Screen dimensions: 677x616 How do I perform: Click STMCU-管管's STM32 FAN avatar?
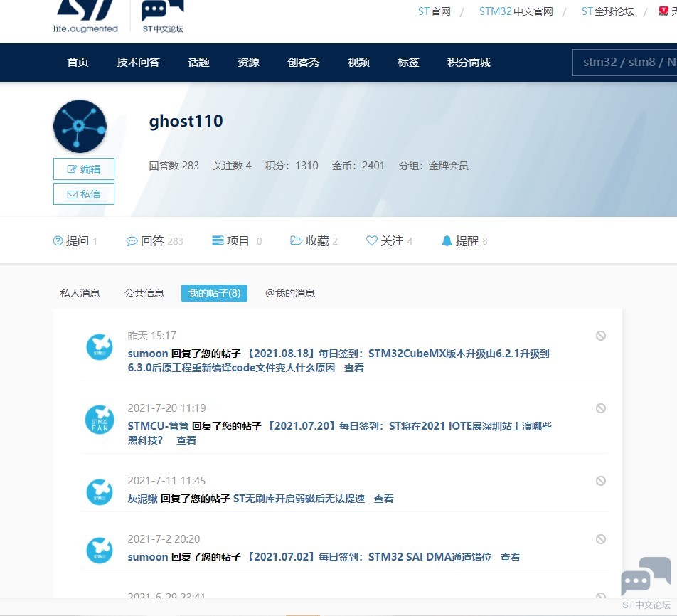click(100, 420)
